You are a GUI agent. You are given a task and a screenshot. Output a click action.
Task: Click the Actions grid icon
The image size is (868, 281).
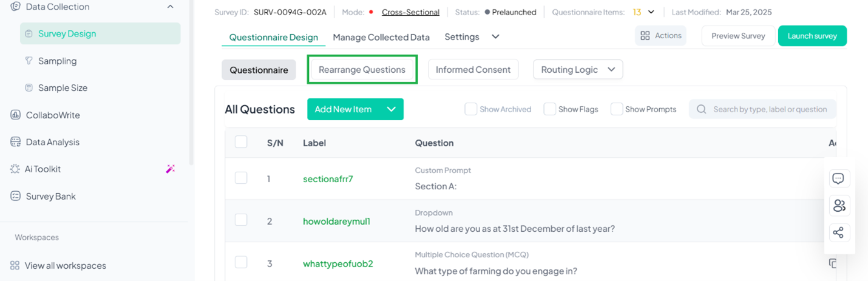(645, 36)
